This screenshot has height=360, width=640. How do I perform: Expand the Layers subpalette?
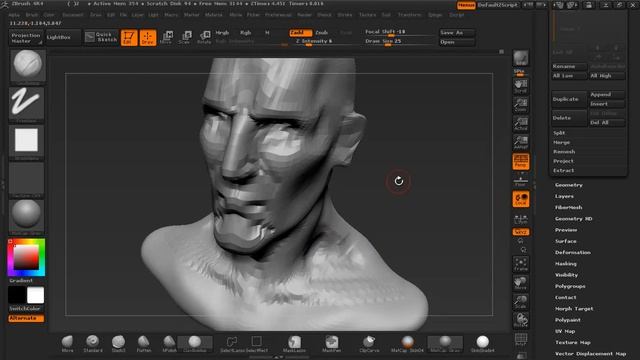564,196
